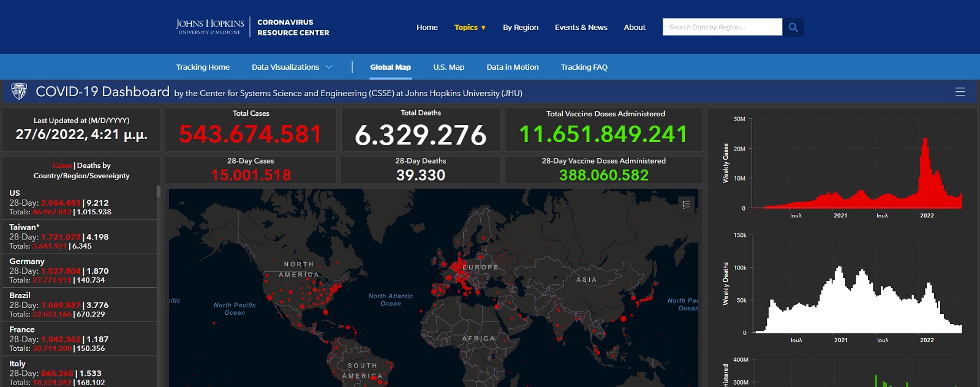Click the Africa label on the map
This screenshot has width=980, height=387.
479,339
